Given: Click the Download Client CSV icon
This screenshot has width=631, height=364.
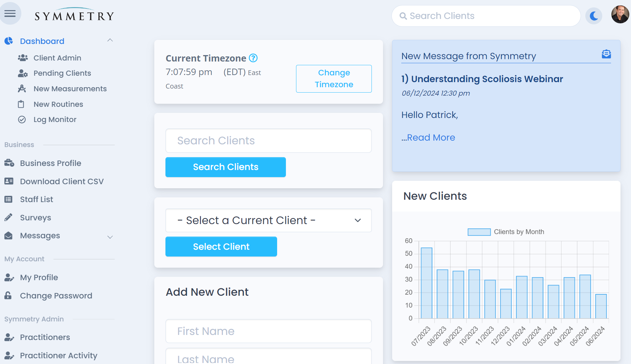Looking at the screenshot, I should tap(9, 181).
